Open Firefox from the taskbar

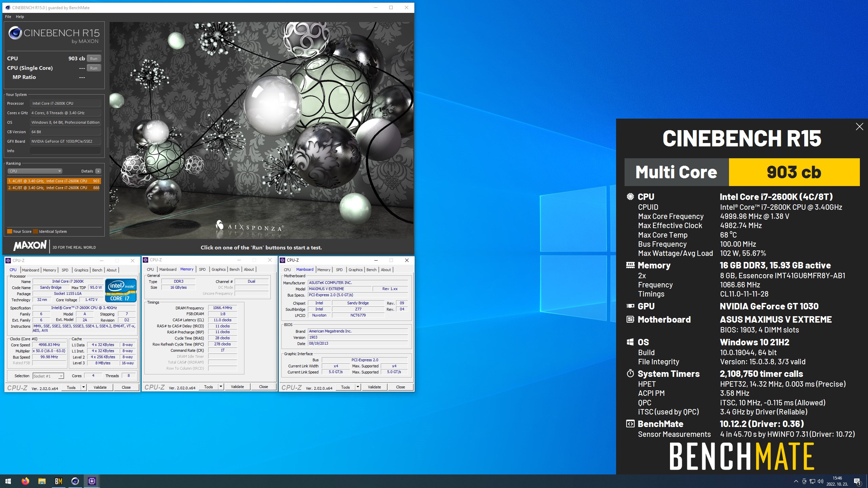click(25, 481)
